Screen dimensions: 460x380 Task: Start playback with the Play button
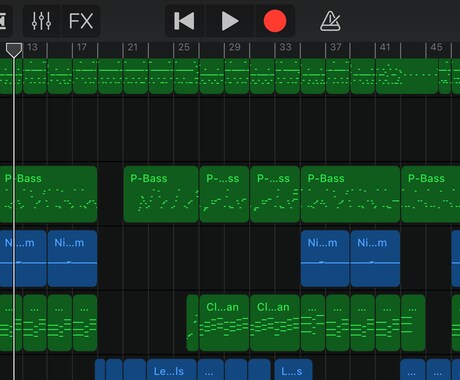click(230, 21)
